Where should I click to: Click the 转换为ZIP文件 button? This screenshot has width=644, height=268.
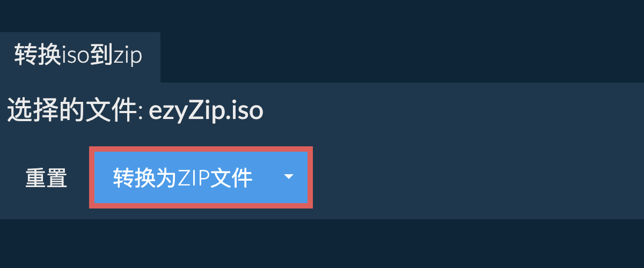point(182,178)
